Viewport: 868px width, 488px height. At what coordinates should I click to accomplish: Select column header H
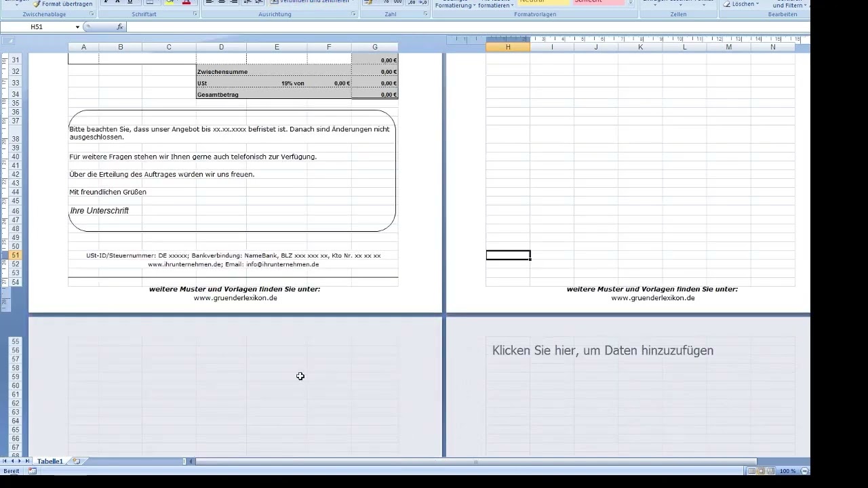pyautogui.click(x=508, y=47)
